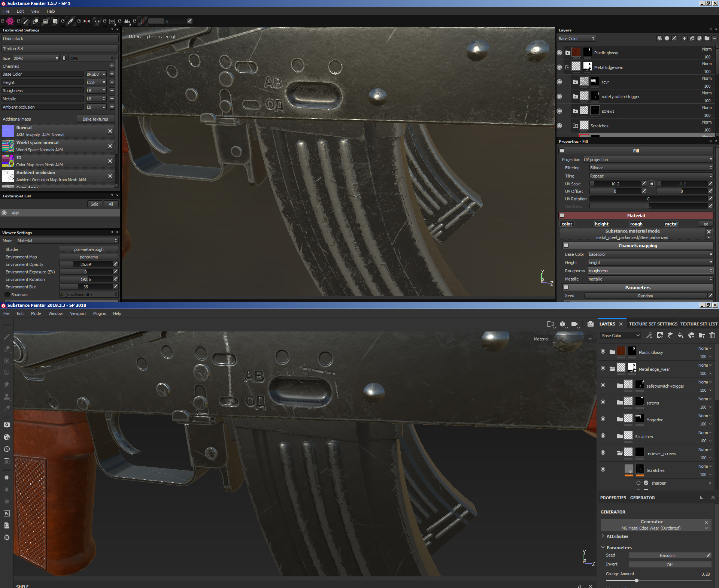The height and width of the screenshot is (588, 719).
Task: Select the Projection tool in SP 1 toolbar
Action: pos(45,21)
